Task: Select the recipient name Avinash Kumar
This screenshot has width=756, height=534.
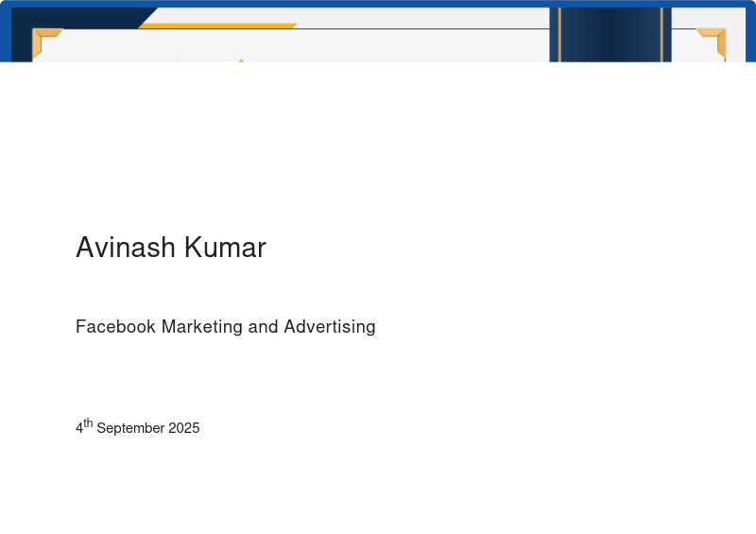Action: [170, 248]
